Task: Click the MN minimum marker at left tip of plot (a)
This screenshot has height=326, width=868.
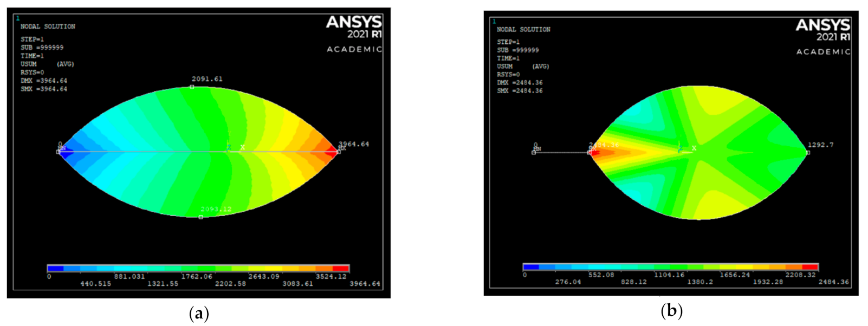Action: (61, 149)
